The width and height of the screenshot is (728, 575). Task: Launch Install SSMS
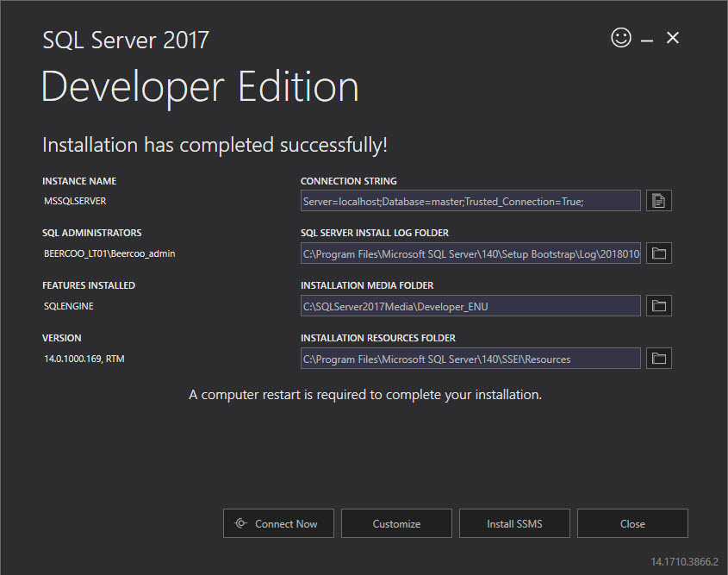[514, 523]
